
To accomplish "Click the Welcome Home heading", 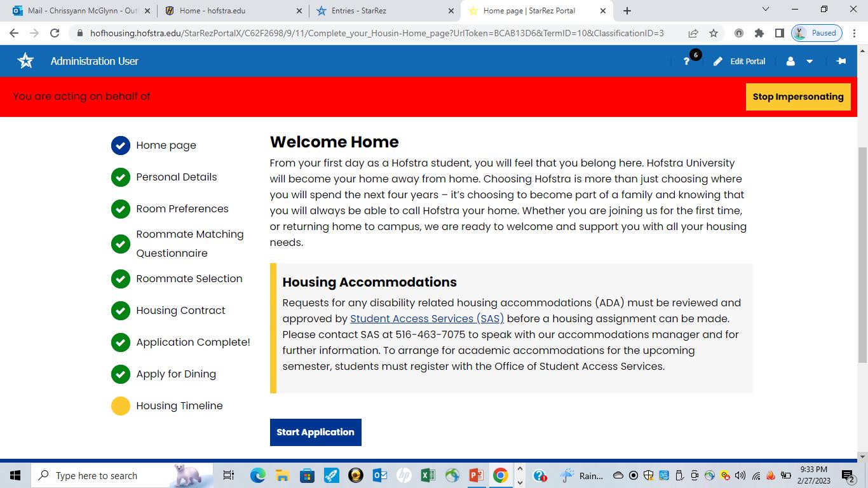I will click(x=334, y=142).
